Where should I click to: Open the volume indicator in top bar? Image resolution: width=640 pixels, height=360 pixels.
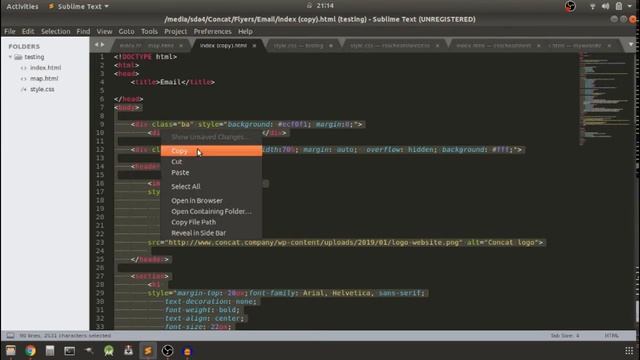(606, 6)
